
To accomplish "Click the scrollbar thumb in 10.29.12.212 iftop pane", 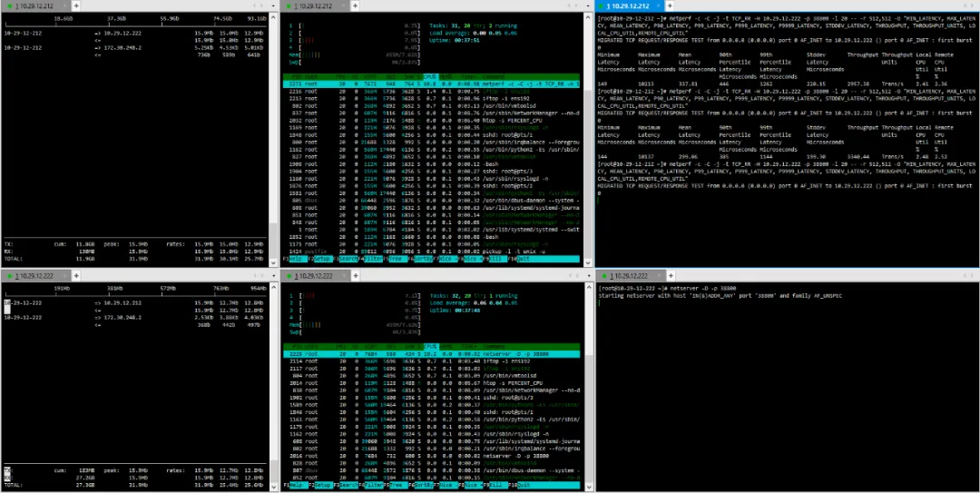I will click(273, 241).
